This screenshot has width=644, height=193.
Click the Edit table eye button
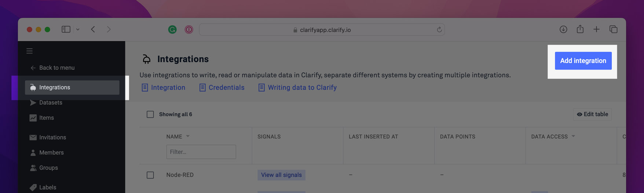pos(592,114)
